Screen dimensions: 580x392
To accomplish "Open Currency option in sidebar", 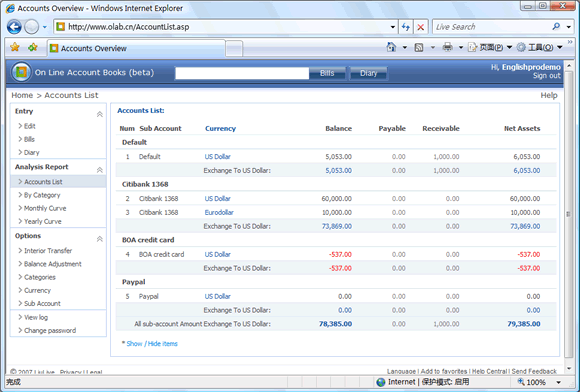I will [37, 290].
